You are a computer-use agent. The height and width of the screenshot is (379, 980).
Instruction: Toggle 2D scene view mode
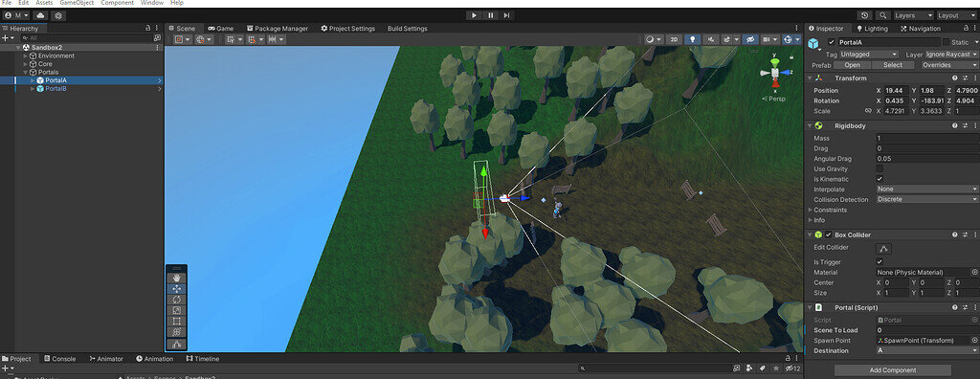(674, 39)
